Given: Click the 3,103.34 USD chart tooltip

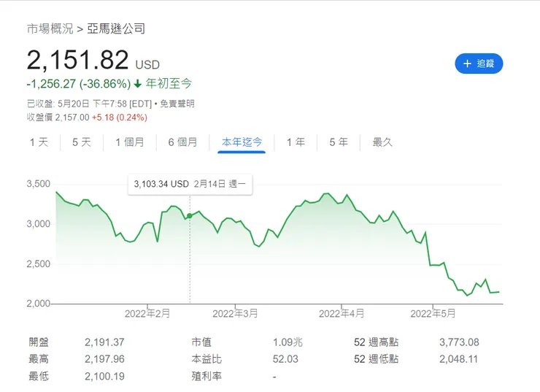Looking at the screenshot, I should point(190,184).
